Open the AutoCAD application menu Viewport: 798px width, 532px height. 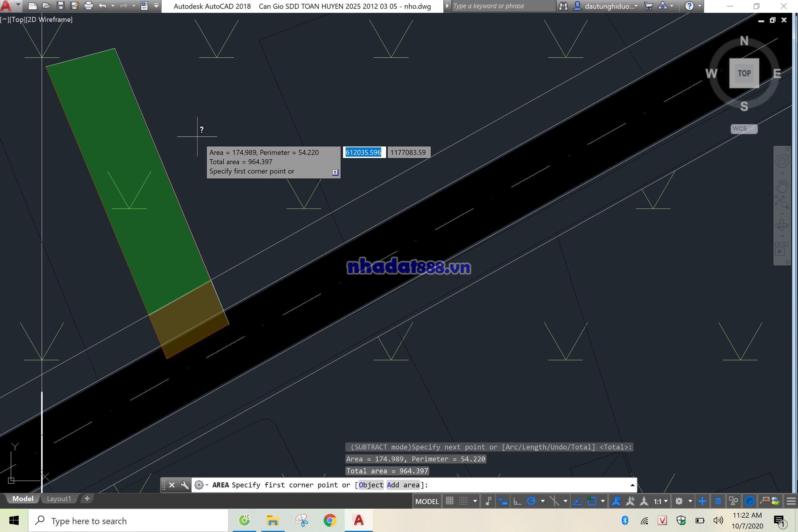click(7, 6)
